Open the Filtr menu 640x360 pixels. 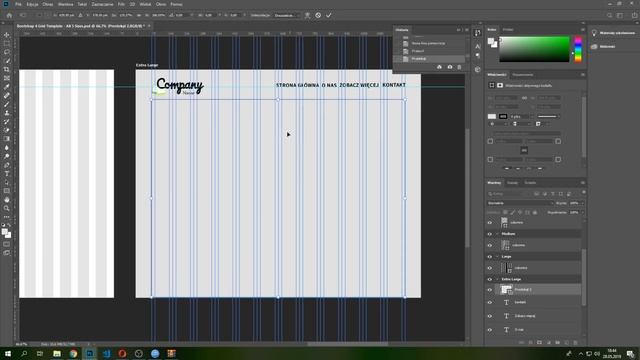point(121,4)
